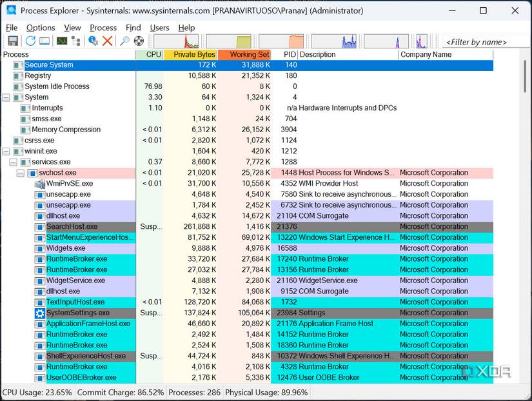Select the smss.exe row
The image size is (532, 401).
[248, 119]
